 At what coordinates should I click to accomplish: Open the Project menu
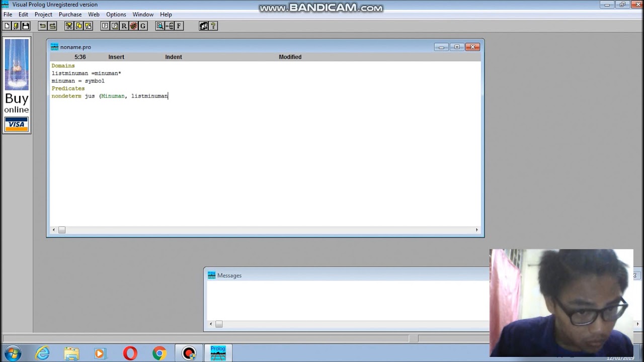(43, 15)
